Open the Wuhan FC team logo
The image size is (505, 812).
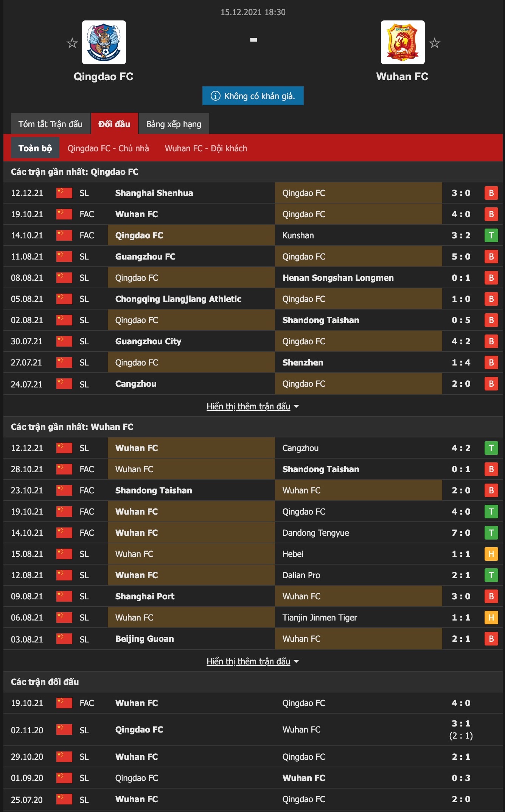tap(402, 42)
